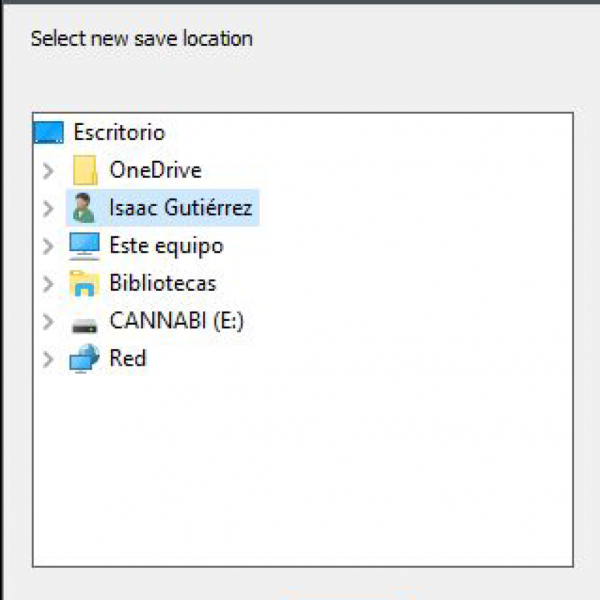Expand the Red network node

[47, 359]
